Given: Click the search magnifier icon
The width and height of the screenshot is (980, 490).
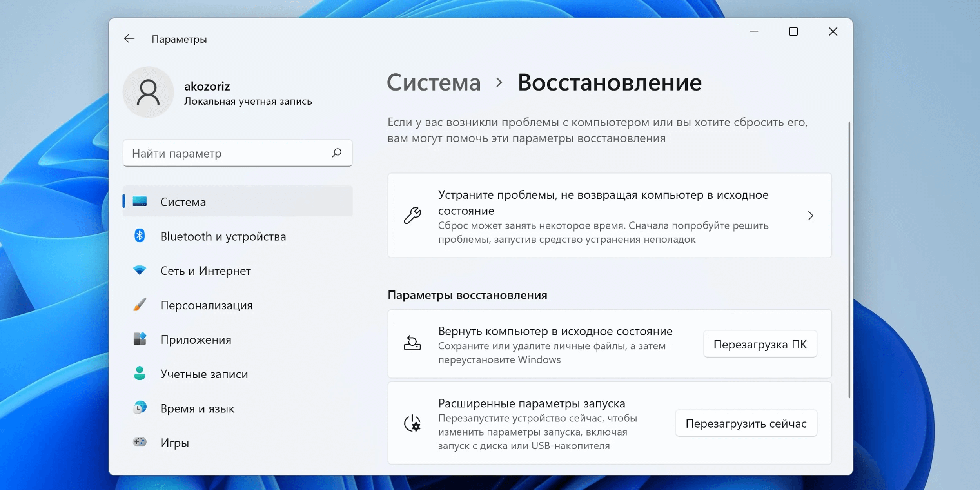Looking at the screenshot, I should pos(337,153).
